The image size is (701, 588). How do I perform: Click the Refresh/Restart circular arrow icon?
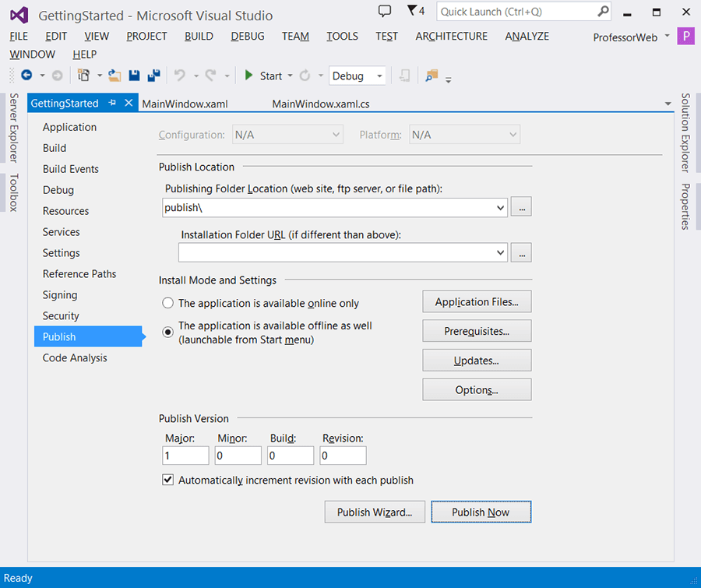(305, 76)
